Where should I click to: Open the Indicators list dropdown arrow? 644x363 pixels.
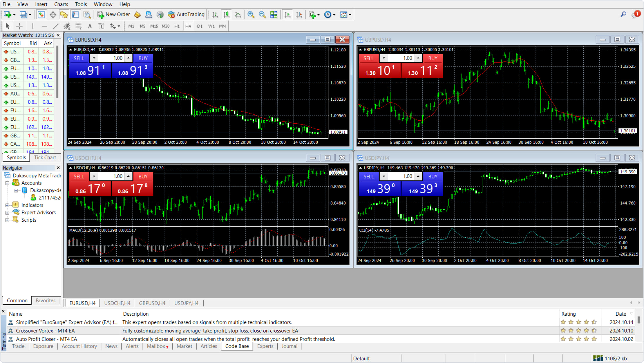click(318, 15)
